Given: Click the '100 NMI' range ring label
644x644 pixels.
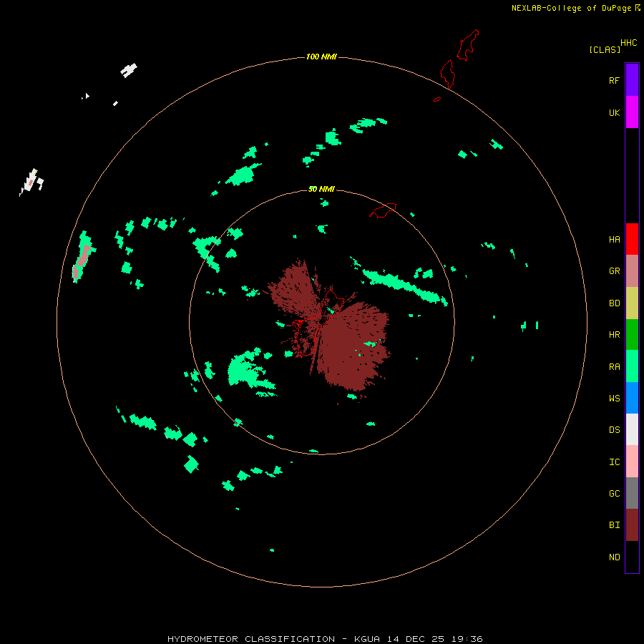Looking at the screenshot, I should 321,57.
